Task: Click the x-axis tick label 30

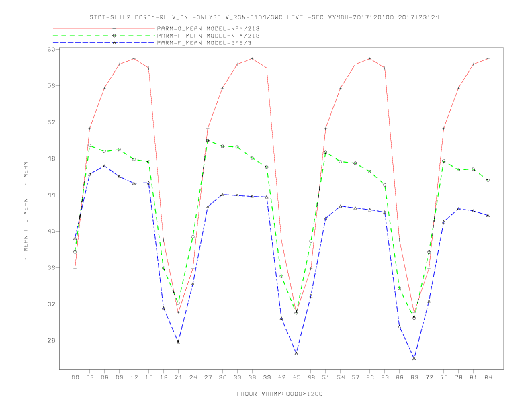Action: (x=222, y=377)
